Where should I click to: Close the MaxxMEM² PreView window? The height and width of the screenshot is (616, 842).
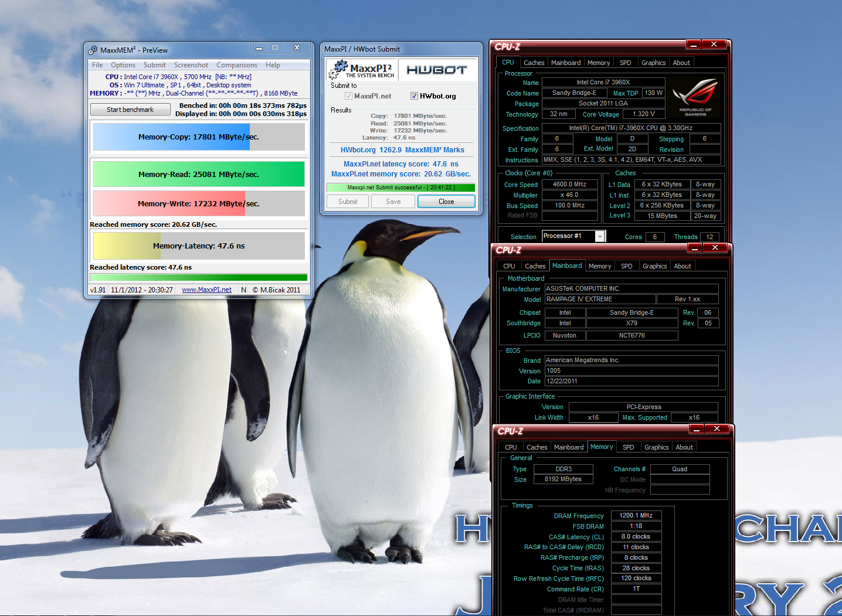tap(297, 48)
